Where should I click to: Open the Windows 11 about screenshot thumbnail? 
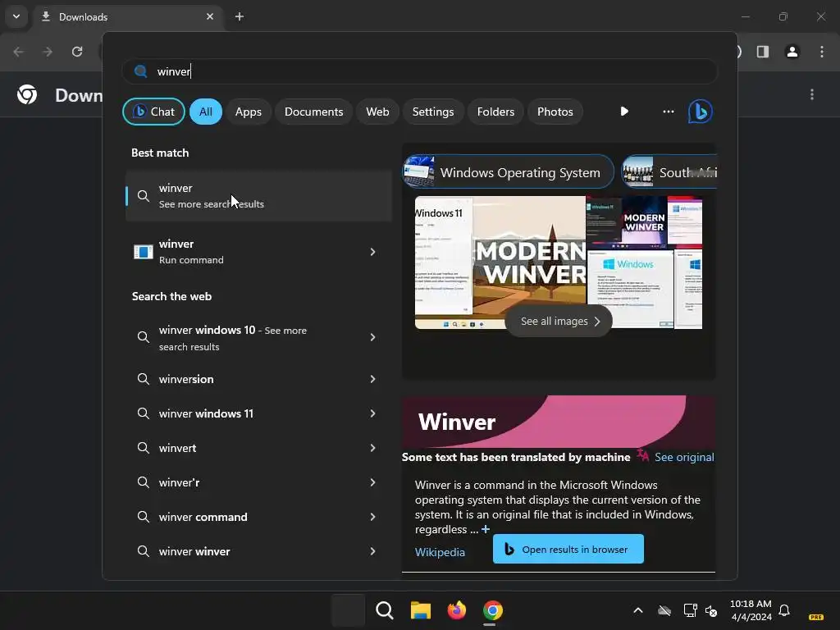[444, 262]
